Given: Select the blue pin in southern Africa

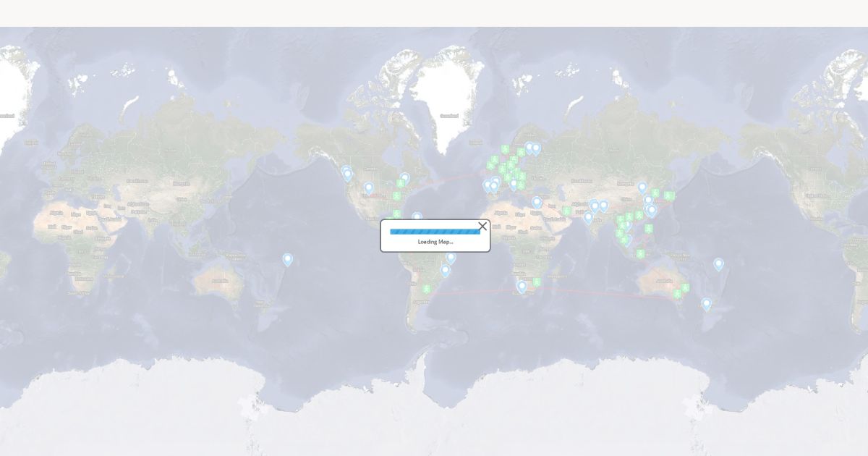Looking at the screenshot, I should coord(522,287).
